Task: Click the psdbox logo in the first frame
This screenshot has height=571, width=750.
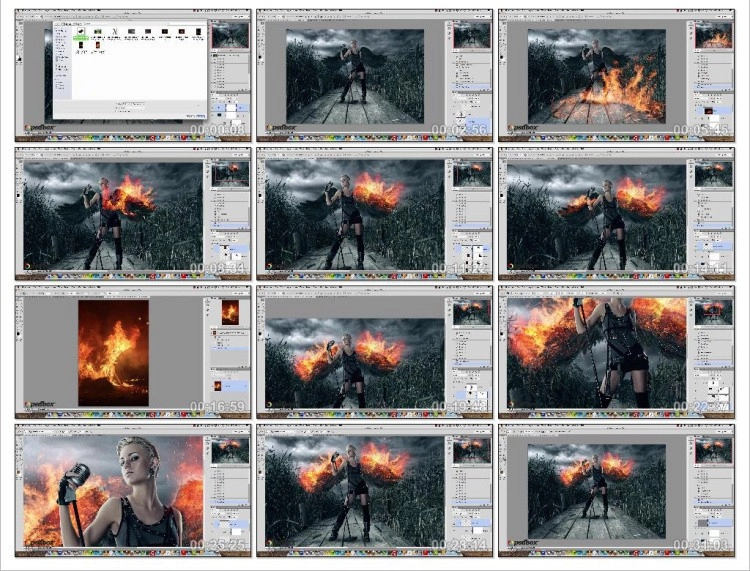Action: point(38,128)
